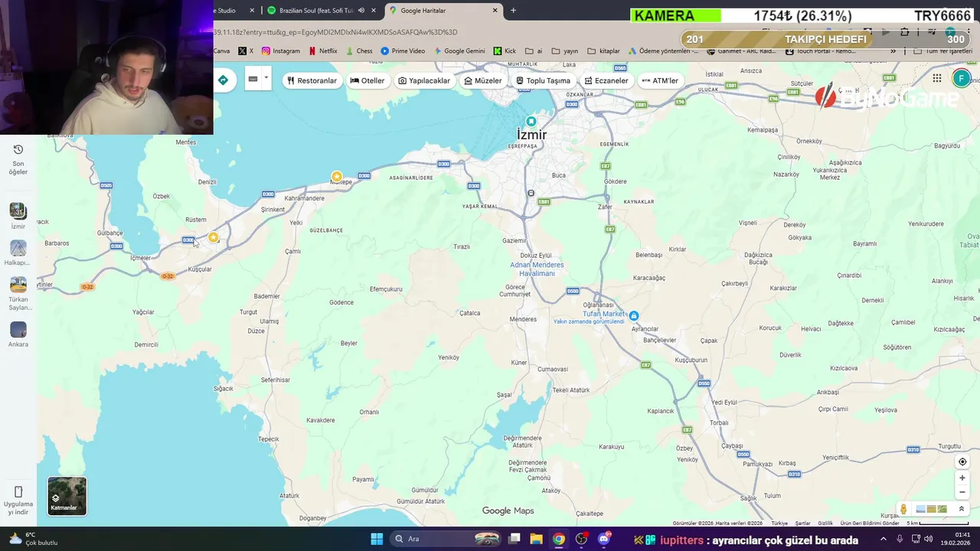
Task: Click the saved star at Maltepe
Action: pyautogui.click(x=336, y=177)
